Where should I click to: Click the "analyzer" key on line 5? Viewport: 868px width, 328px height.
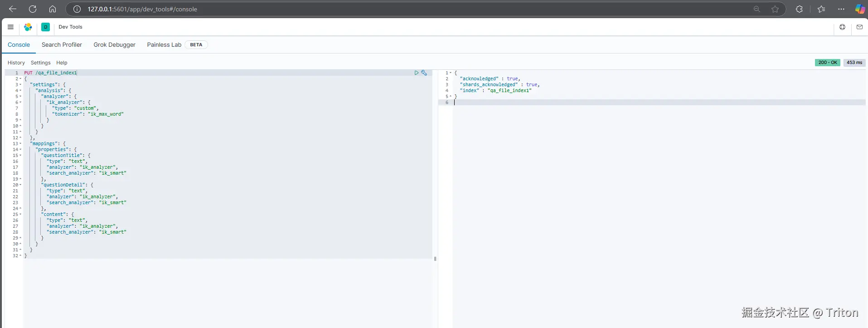click(55, 97)
